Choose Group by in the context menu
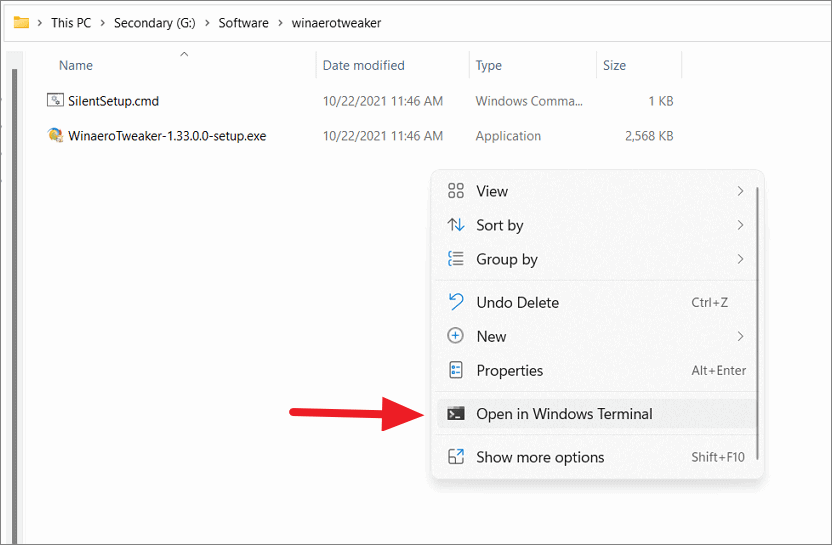Screen dimensions: 832x545 (x=596, y=259)
